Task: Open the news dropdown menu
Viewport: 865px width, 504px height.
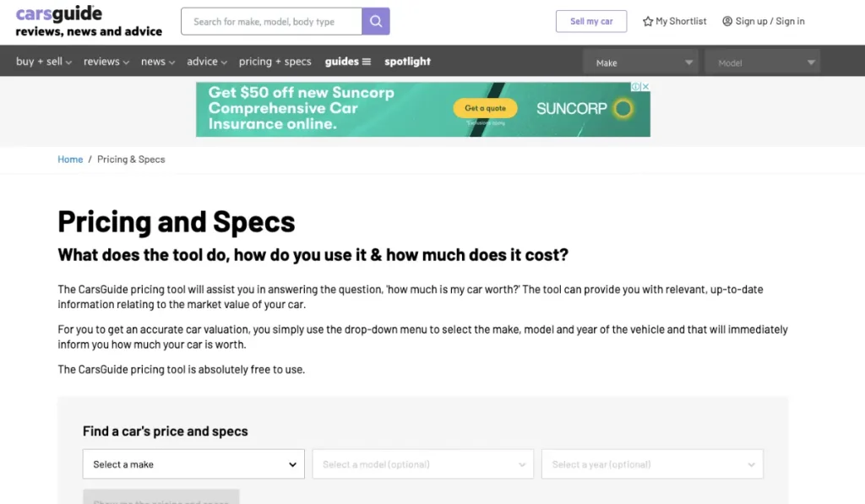Action: coord(158,62)
